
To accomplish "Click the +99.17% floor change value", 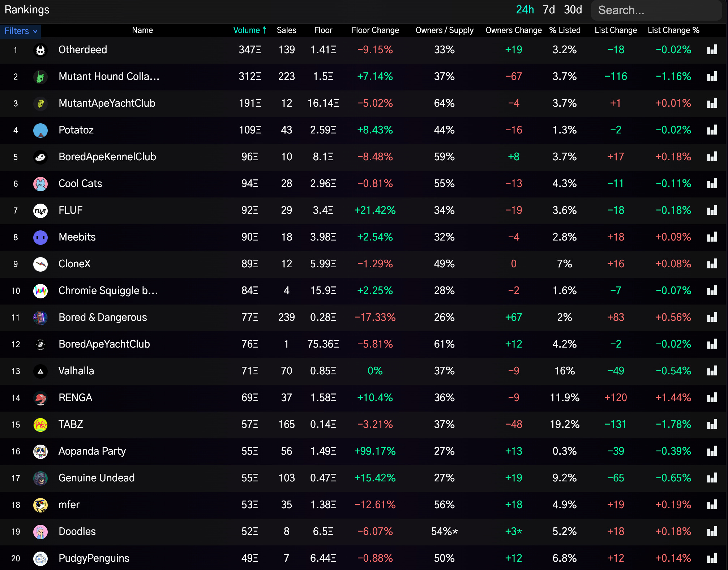I will tap(375, 451).
